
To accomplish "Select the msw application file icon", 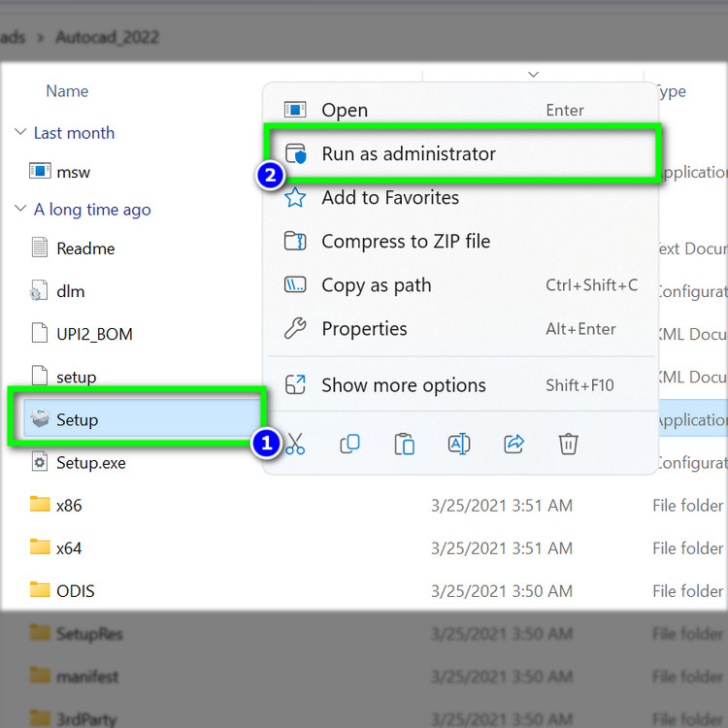I will coord(40,172).
